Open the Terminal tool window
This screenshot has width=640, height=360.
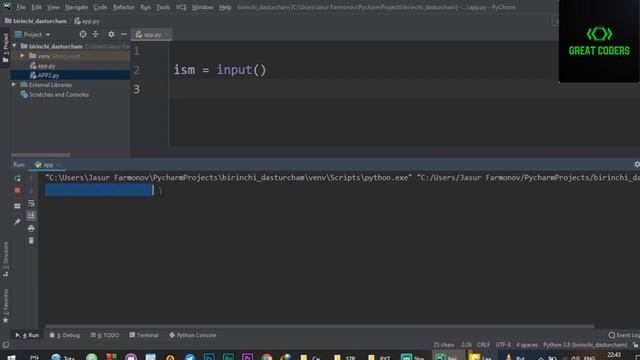(144, 335)
